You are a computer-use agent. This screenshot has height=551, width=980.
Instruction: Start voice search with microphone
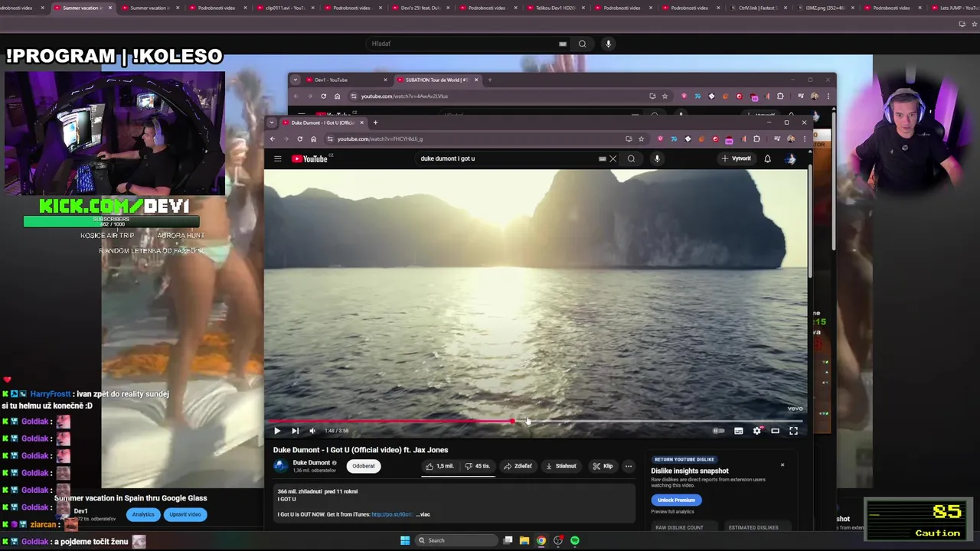tap(657, 159)
